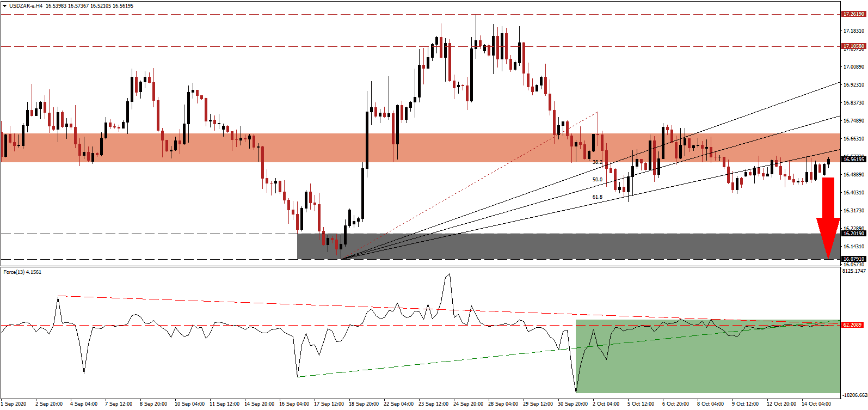Select the 16.20190 support price label
This screenshot has width=868, height=410.
tap(853, 234)
